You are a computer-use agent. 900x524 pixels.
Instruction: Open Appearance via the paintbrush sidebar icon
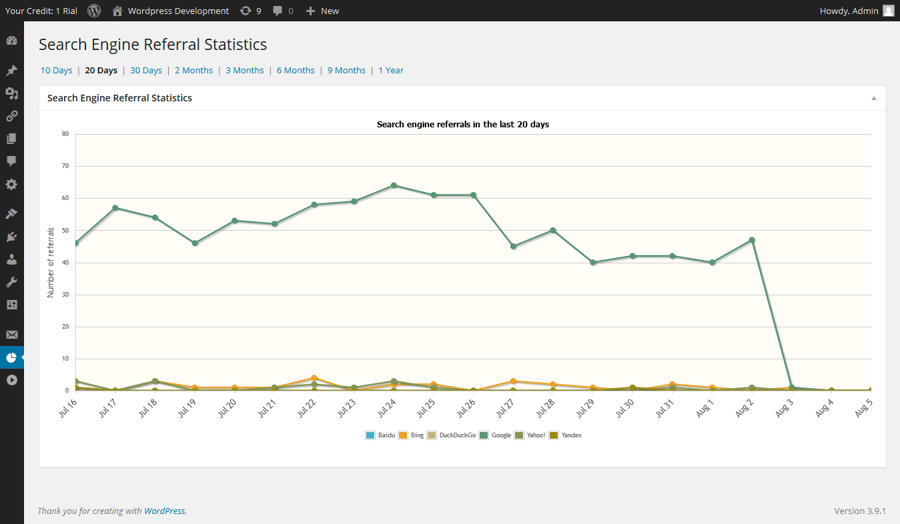[11, 214]
